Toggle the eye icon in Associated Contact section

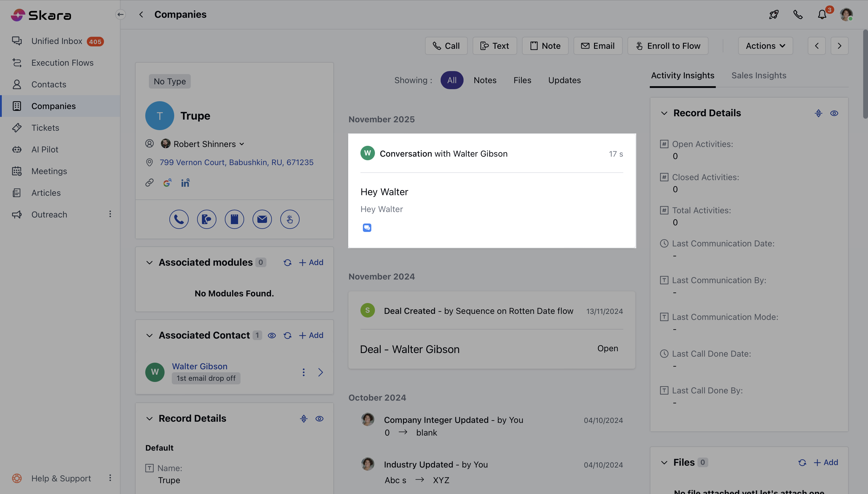[x=272, y=335]
